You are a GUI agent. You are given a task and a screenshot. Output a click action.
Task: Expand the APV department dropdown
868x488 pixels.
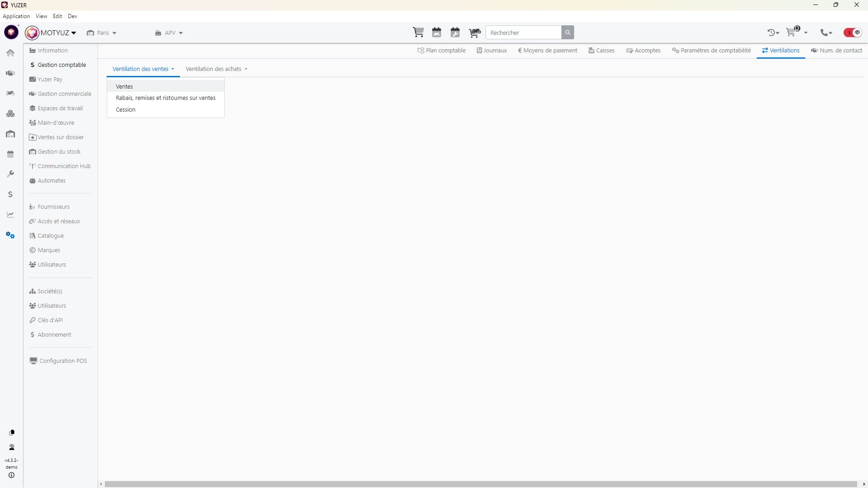pos(170,33)
